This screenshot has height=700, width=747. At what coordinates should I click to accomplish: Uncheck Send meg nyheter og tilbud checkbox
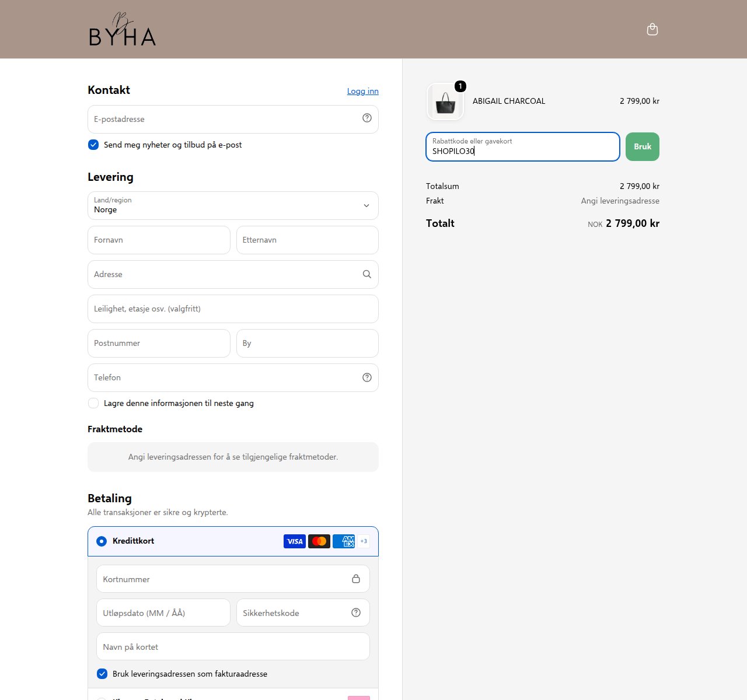[93, 145]
